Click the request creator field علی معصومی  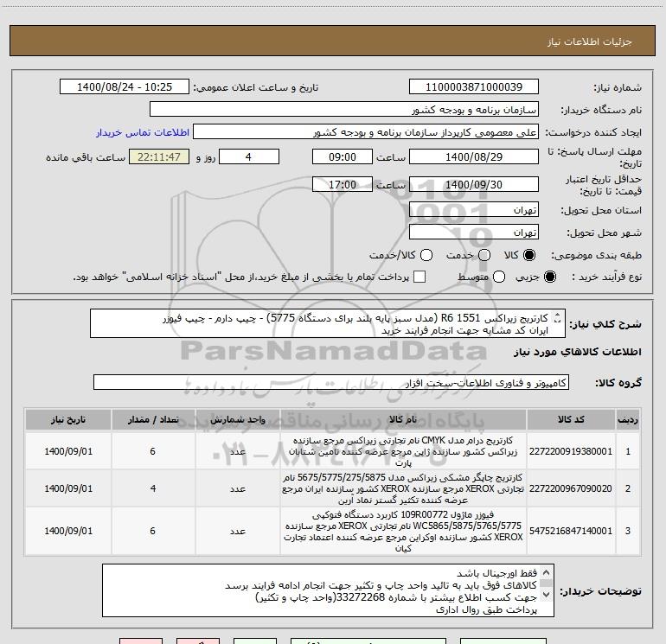tap(366, 132)
